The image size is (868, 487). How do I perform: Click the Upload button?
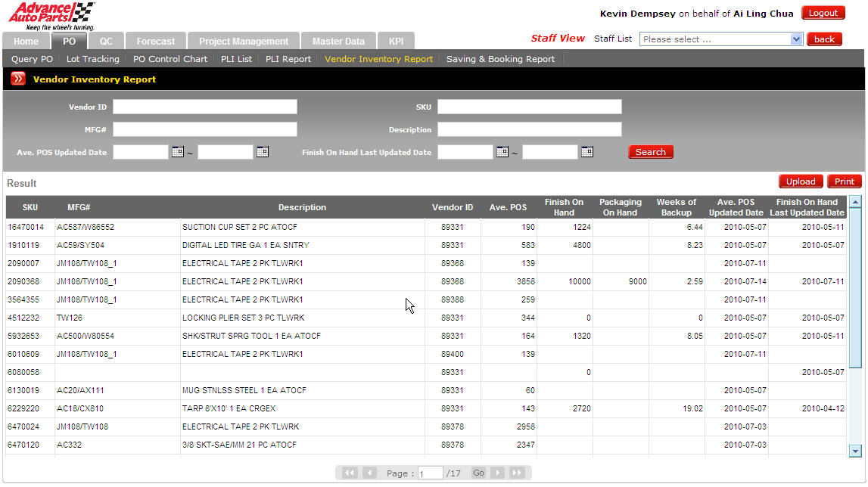pyautogui.click(x=800, y=181)
